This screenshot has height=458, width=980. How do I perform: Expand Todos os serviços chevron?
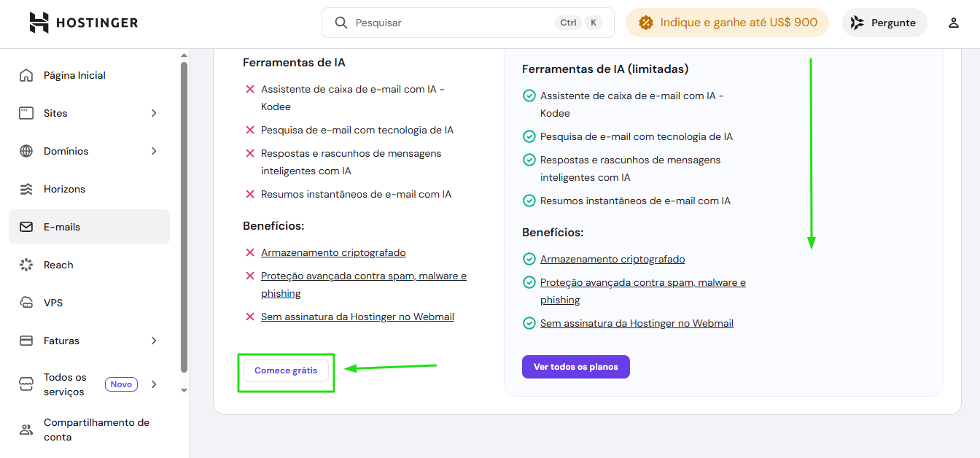[x=154, y=384]
